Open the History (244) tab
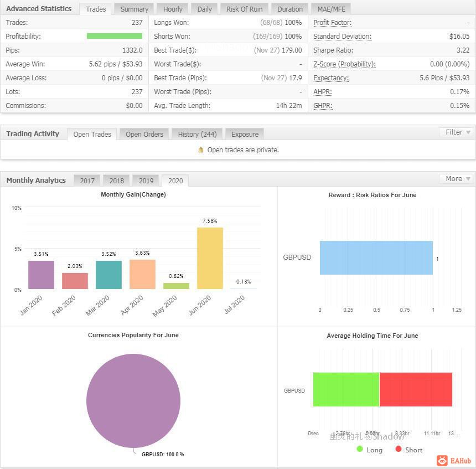This screenshot has width=476, height=469. pyautogui.click(x=197, y=134)
